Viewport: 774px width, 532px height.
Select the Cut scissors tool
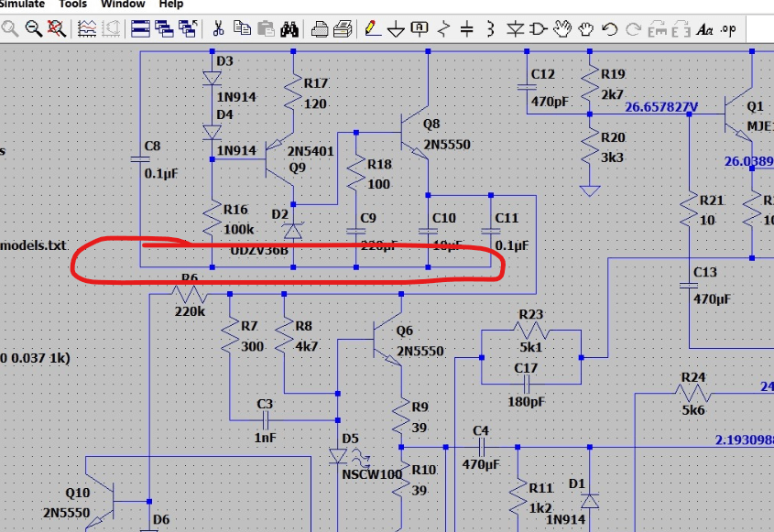(218, 29)
